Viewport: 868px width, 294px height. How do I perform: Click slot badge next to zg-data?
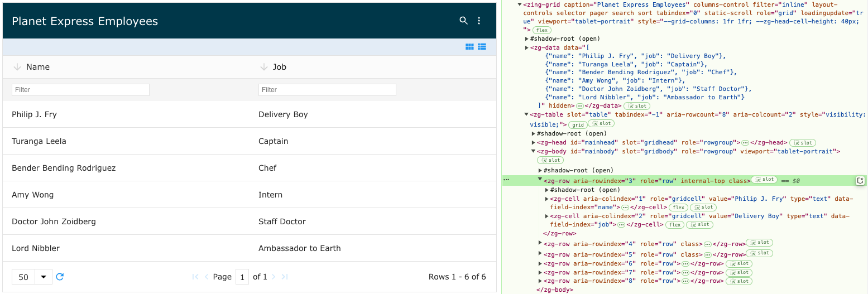[x=637, y=106]
